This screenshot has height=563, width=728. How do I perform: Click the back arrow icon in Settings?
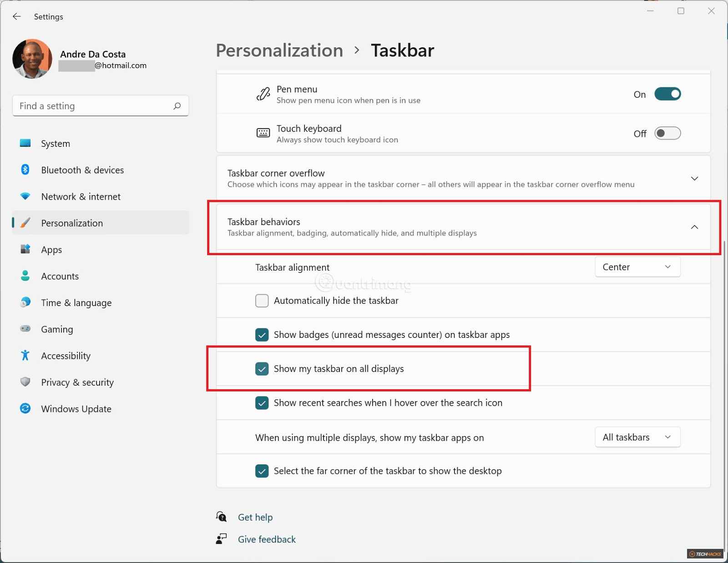coord(17,16)
